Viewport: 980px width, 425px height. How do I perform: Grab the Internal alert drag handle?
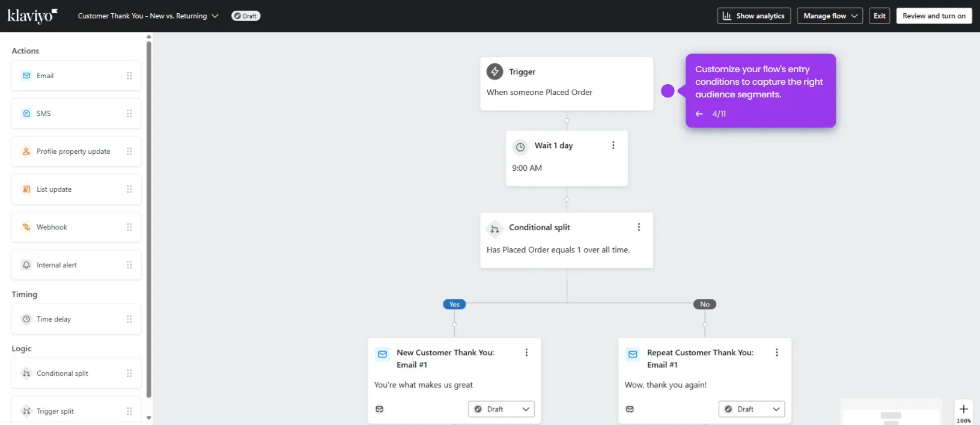point(129,265)
